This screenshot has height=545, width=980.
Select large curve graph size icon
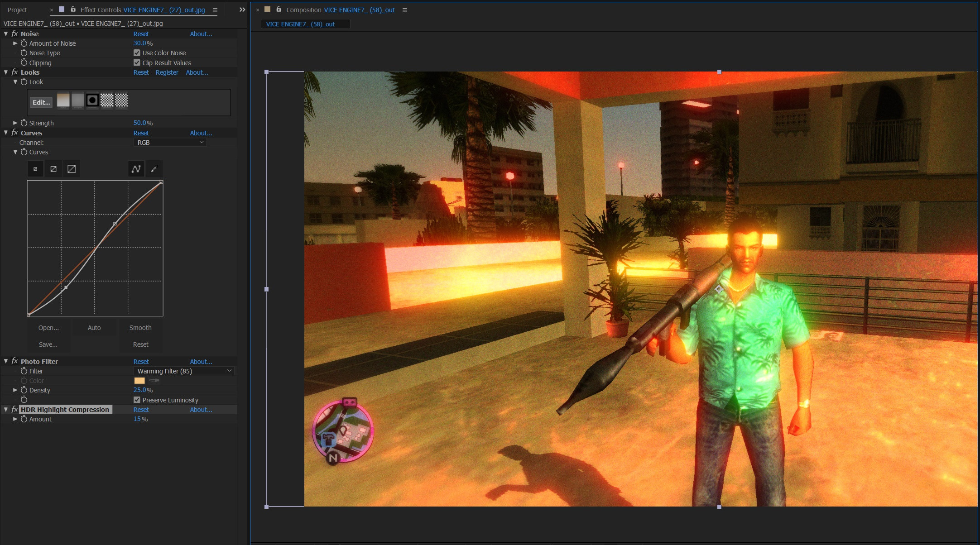pyautogui.click(x=72, y=169)
